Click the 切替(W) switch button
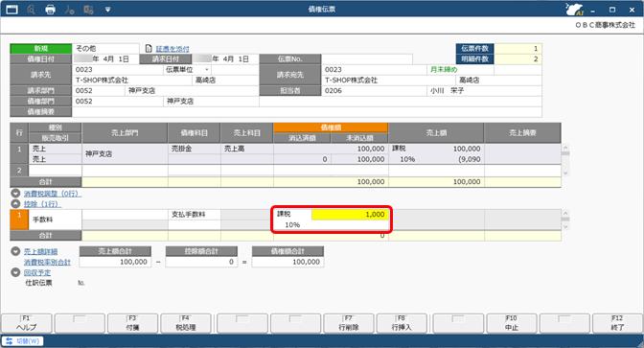 23,341
